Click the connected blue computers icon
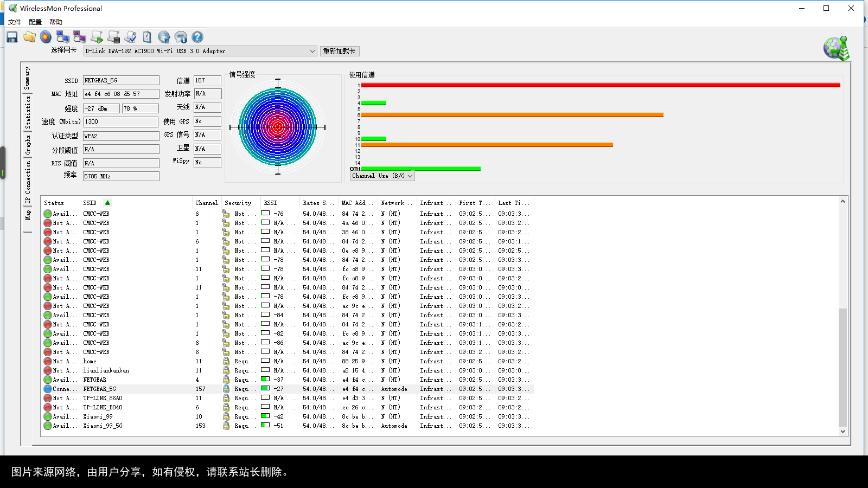This screenshot has width=868, height=488. (x=63, y=37)
